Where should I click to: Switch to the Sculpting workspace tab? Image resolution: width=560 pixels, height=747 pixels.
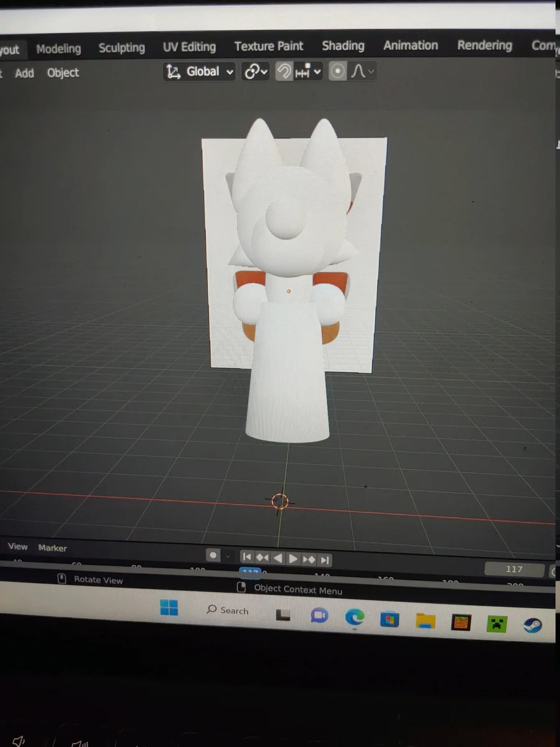tap(121, 48)
